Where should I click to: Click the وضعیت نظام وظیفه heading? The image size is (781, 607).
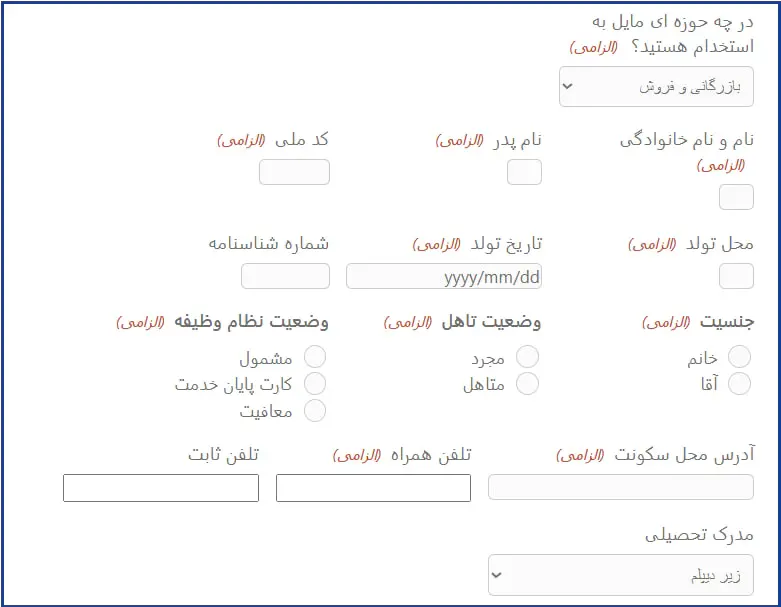(x=252, y=322)
